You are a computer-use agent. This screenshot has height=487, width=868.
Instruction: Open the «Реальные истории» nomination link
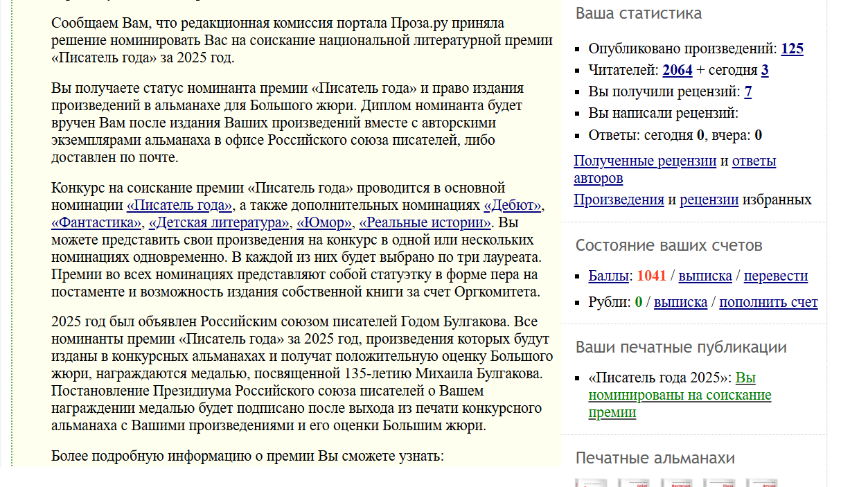click(x=425, y=222)
